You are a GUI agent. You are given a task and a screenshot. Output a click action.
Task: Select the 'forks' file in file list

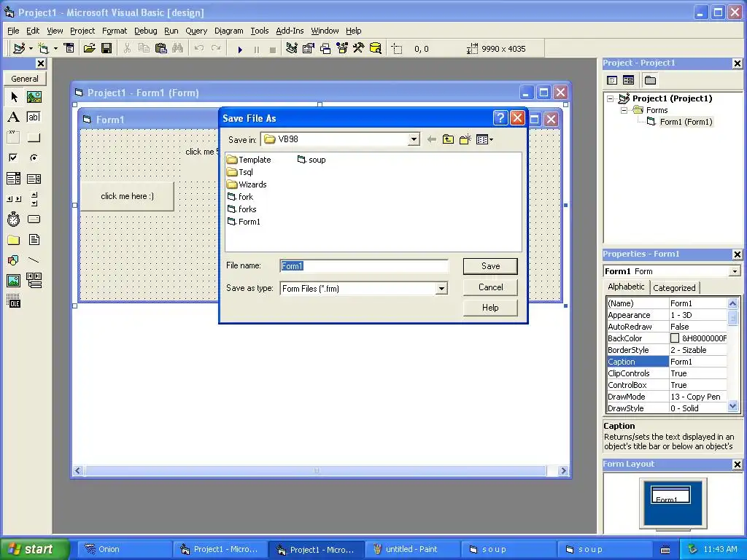click(242, 209)
